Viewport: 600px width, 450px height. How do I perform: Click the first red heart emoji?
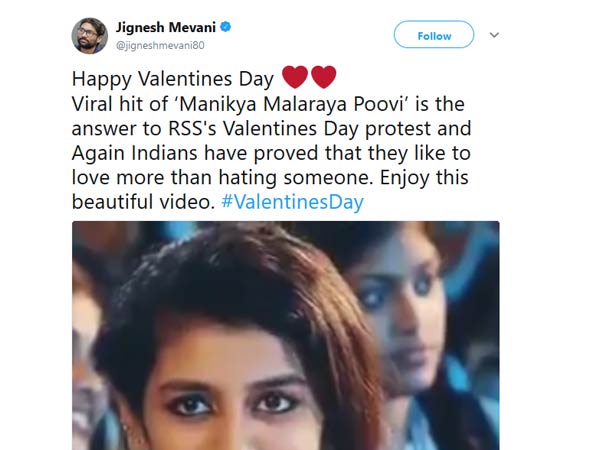pyautogui.click(x=295, y=77)
